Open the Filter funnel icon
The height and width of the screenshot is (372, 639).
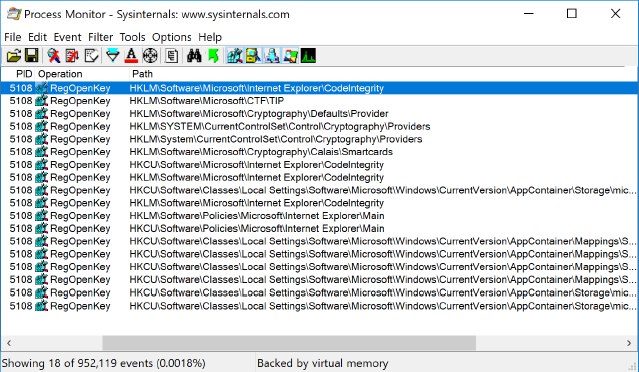point(112,55)
